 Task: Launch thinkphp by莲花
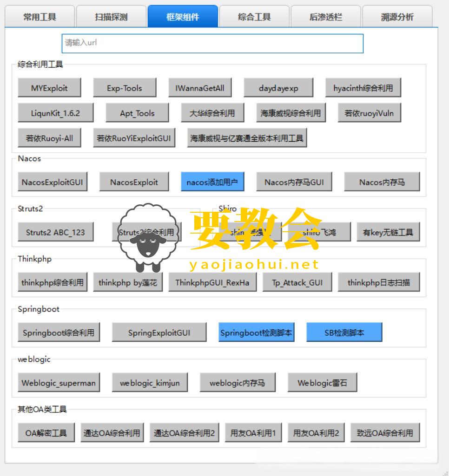(x=128, y=282)
